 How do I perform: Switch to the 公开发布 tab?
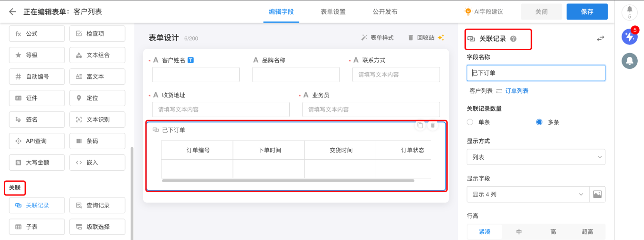click(385, 11)
